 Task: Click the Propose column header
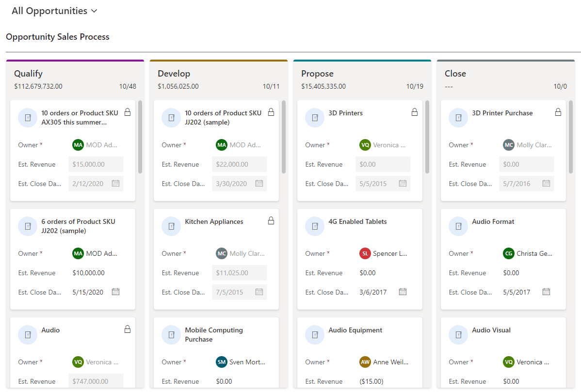(x=317, y=74)
